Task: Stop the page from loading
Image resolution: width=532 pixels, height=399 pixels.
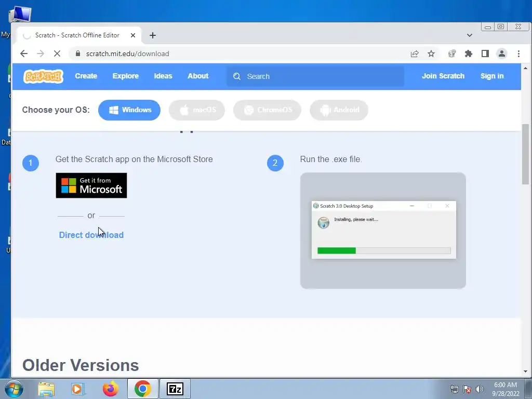Action: pos(57,54)
